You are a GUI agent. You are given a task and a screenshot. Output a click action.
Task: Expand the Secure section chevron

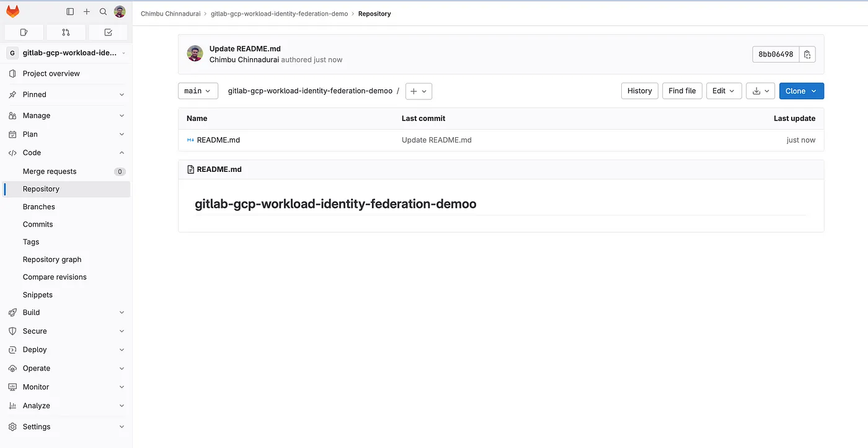(x=122, y=331)
